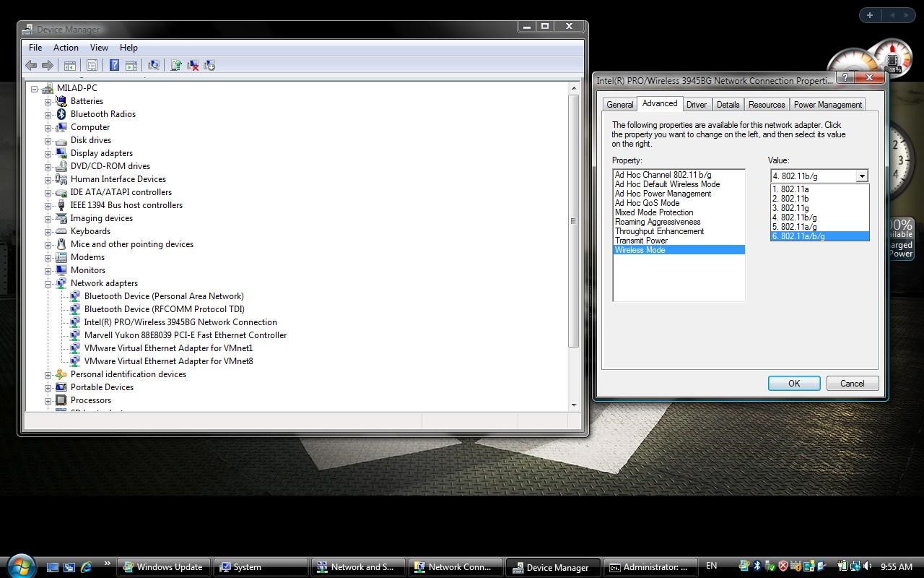Click the Back arrow in Device Manager toolbar
The width and height of the screenshot is (924, 578).
click(x=31, y=66)
